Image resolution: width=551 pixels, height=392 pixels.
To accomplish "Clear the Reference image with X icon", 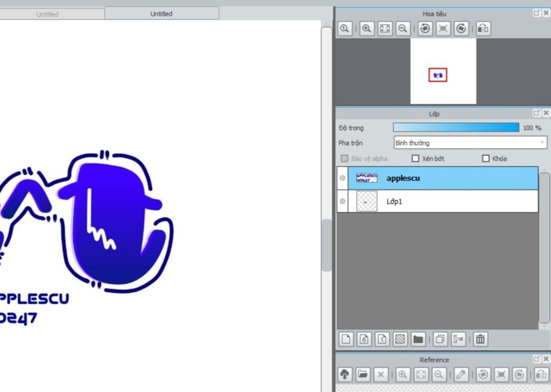I will (x=380, y=374).
